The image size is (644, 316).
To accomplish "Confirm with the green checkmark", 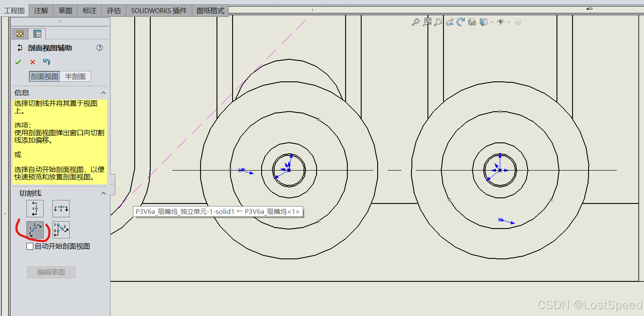I will (x=18, y=62).
